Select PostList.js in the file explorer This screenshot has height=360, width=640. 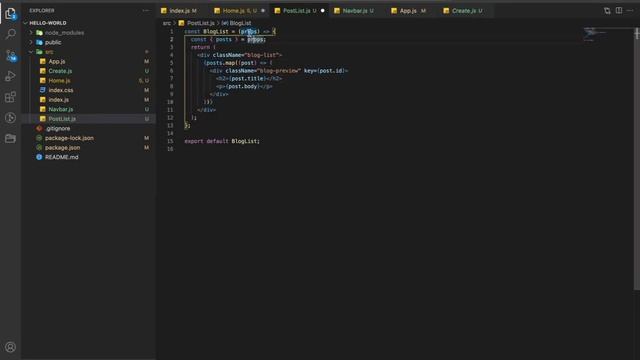62,119
